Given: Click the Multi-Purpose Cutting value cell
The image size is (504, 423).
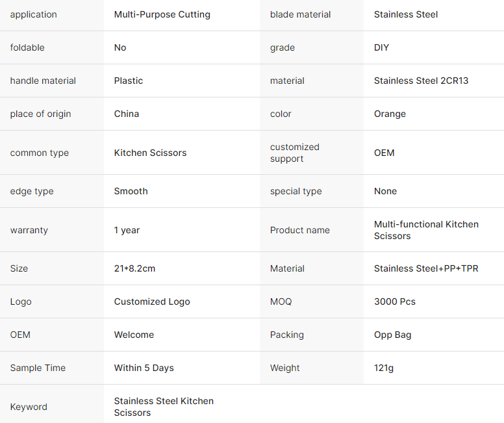Looking at the screenshot, I should [162, 14].
